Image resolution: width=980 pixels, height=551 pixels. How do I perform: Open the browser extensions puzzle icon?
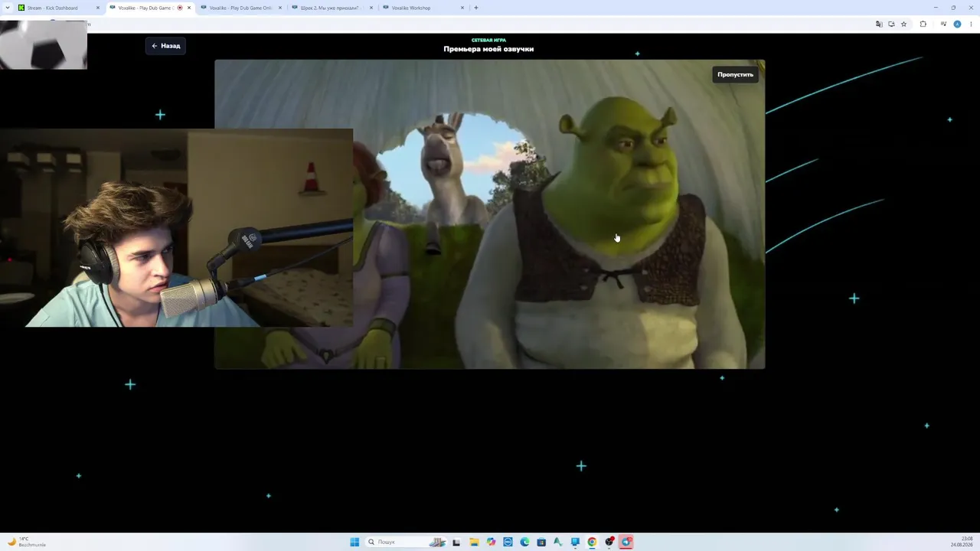pos(923,24)
